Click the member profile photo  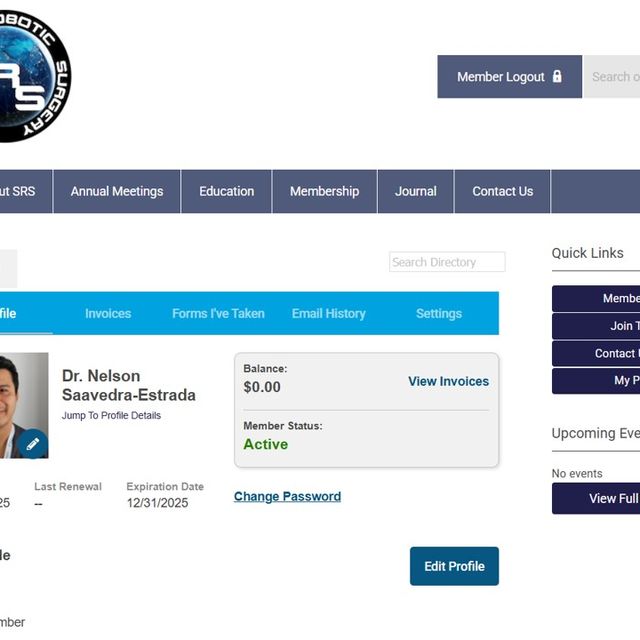coord(20,395)
